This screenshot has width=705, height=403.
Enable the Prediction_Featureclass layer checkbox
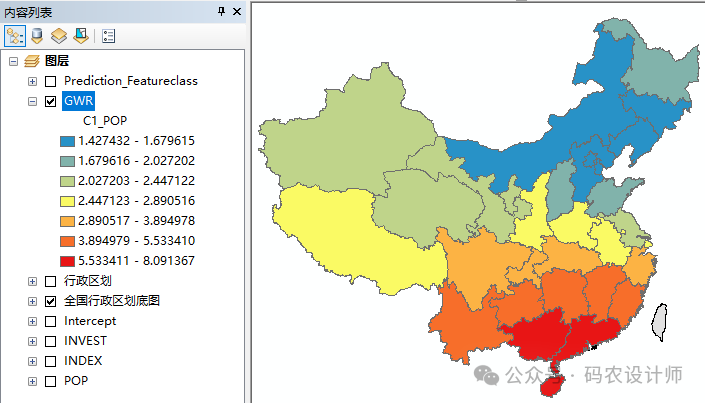pyautogui.click(x=50, y=81)
